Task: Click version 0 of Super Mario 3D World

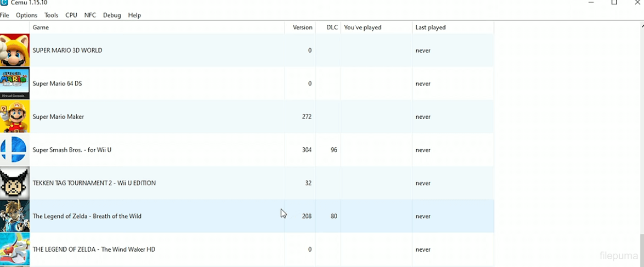Action: point(310,51)
